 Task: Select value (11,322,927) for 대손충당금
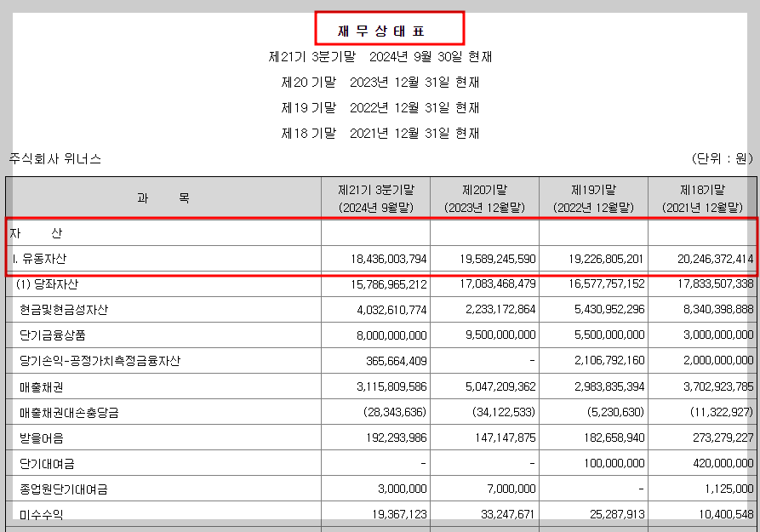(x=722, y=412)
